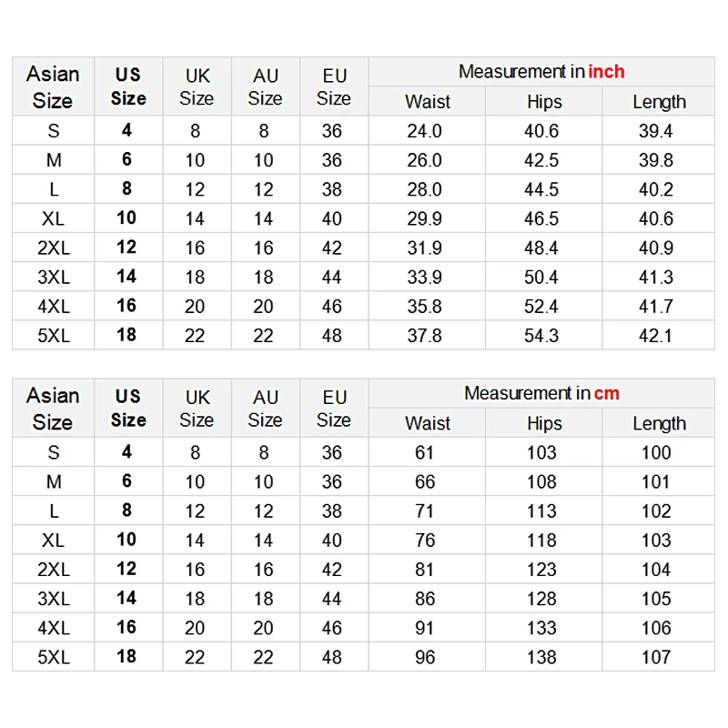Click the 'Waist' column header in the inch table
This screenshot has width=728, height=728.
click(x=427, y=102)
